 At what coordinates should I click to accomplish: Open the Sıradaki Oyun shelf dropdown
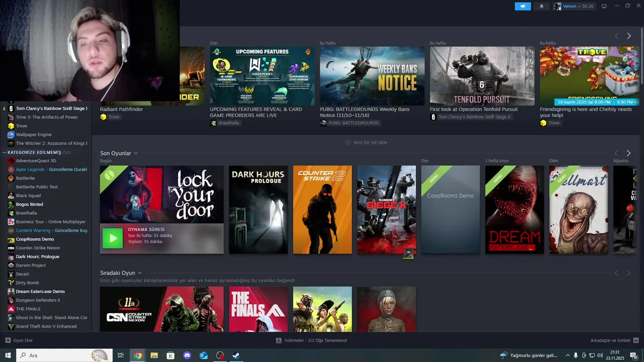tap(140, 273)
